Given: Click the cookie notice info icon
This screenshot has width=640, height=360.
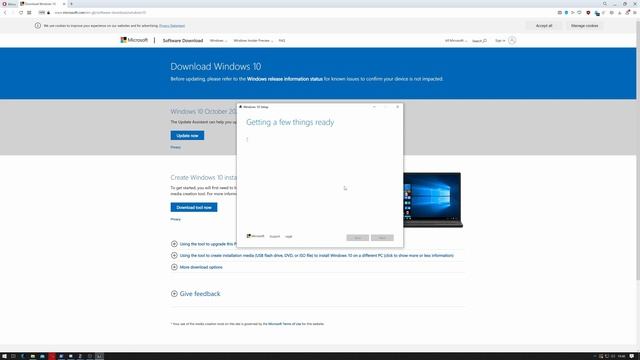Looking at the screenshot, I should (x=38, y=25).
